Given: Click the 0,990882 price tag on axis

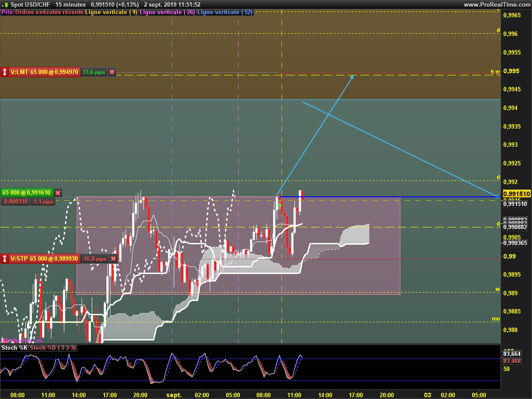Looking at the screenshot, I should tap(515, 227).
